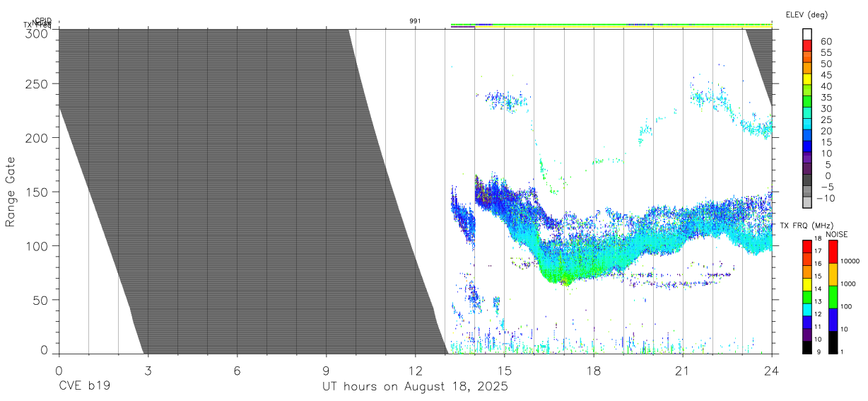The width and height of the screenshot is (868, 401).
Task: Click the "150" tick label on Range Gate axis
Action: pyautogui.click(x=38, y=192)
